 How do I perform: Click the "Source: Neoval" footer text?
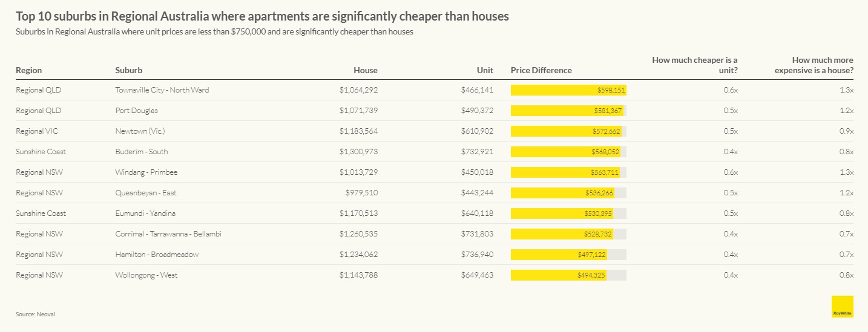pyautogui.click(x=35, y=314)
